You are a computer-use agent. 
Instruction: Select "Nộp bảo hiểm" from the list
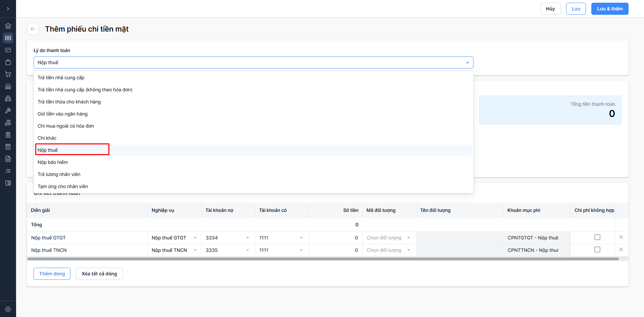[x=53, y=162]
